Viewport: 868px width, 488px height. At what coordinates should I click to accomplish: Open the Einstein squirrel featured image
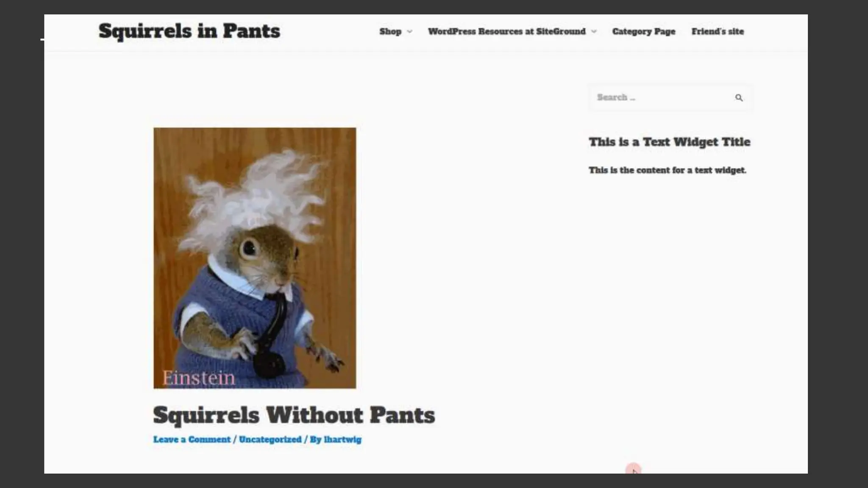coord(255,271)
